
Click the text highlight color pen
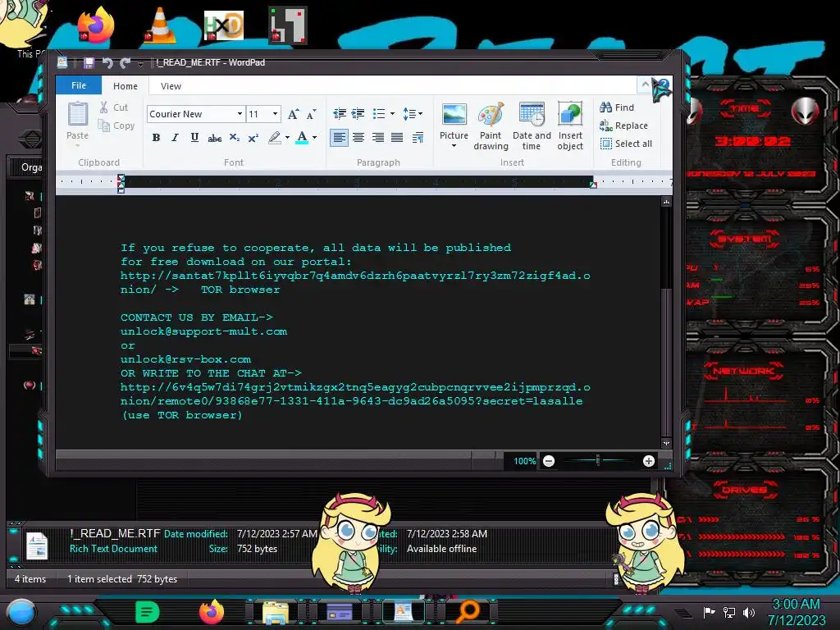point(274,138)
